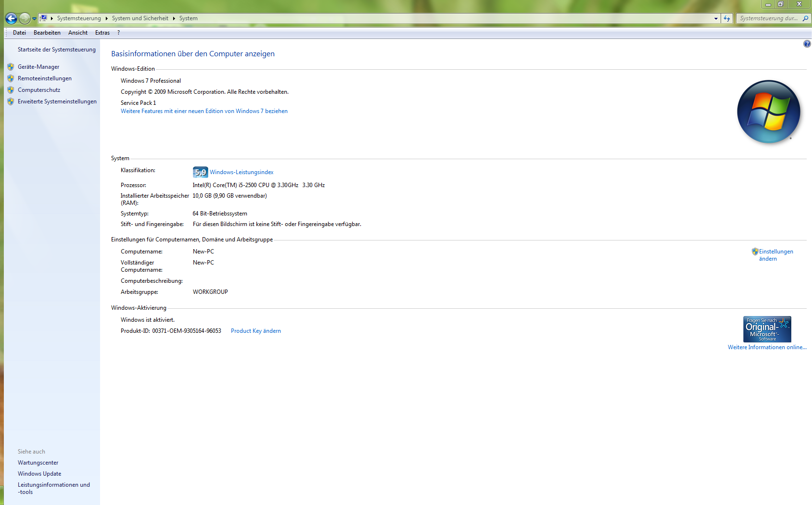
Task: Open Geräte-Manager link
Action: (x=38, y=67)
